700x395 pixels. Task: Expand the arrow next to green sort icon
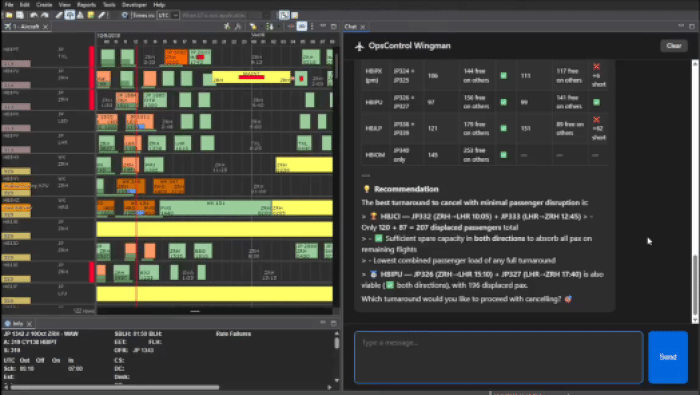point(278,26)
